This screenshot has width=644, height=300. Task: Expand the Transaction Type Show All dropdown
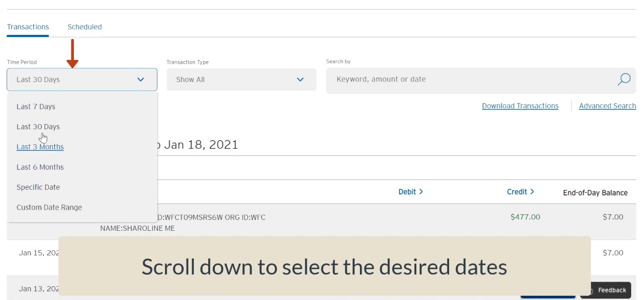[x=241, y=79]
